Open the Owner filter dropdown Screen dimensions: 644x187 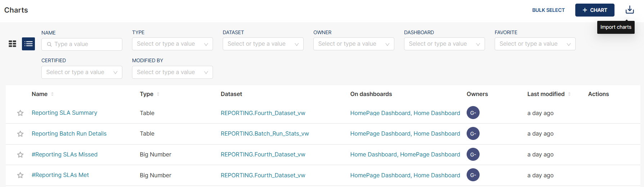click(354, 44)
